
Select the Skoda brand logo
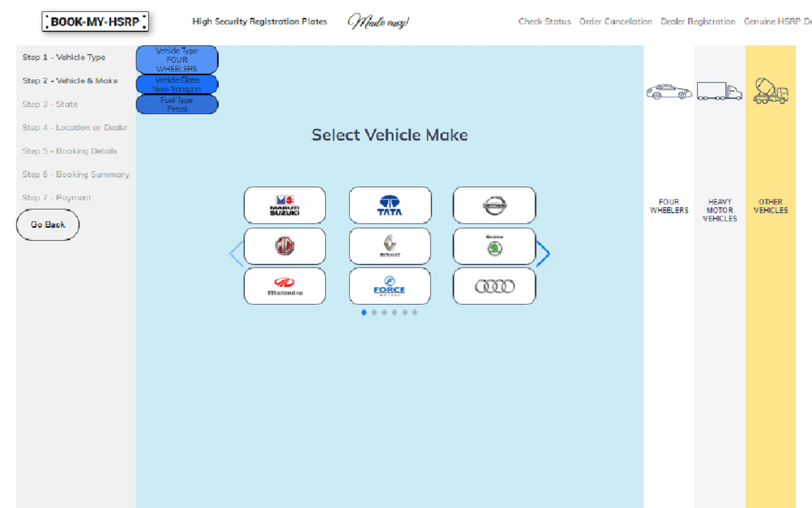pyautogui.click(x=494, y=246)
